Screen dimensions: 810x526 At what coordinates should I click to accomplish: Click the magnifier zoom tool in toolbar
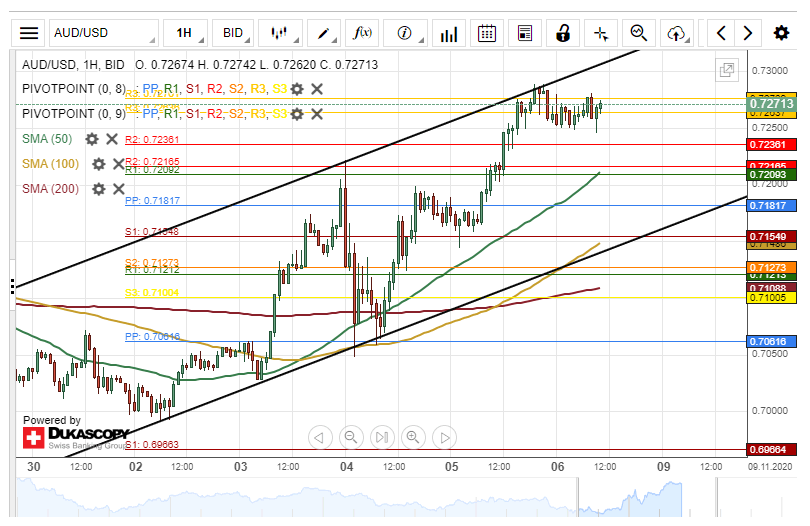point(639,33)
